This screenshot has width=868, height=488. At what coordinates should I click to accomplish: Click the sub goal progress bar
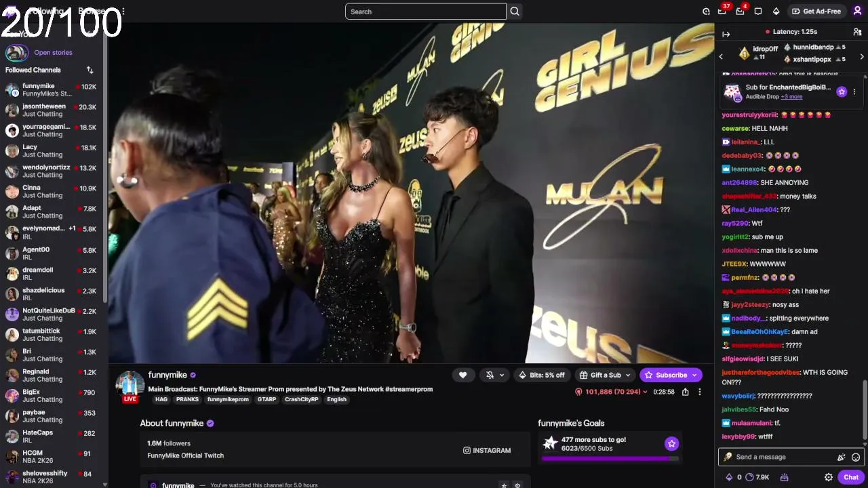(x=610, y=459)
